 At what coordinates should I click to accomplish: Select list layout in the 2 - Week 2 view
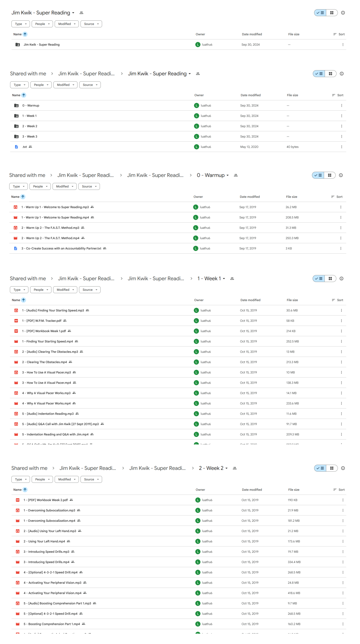pyautogui.click(x=320, y=468)
